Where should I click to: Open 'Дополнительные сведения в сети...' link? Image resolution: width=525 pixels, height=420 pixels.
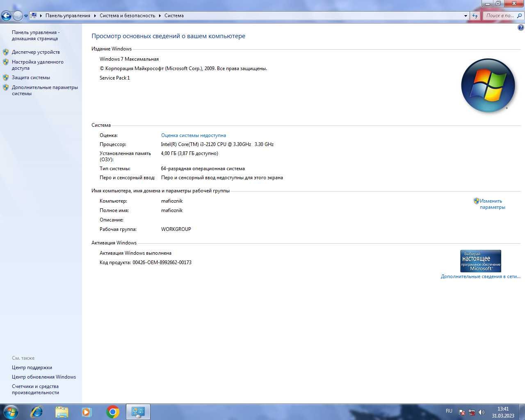[x=480, y=276]
